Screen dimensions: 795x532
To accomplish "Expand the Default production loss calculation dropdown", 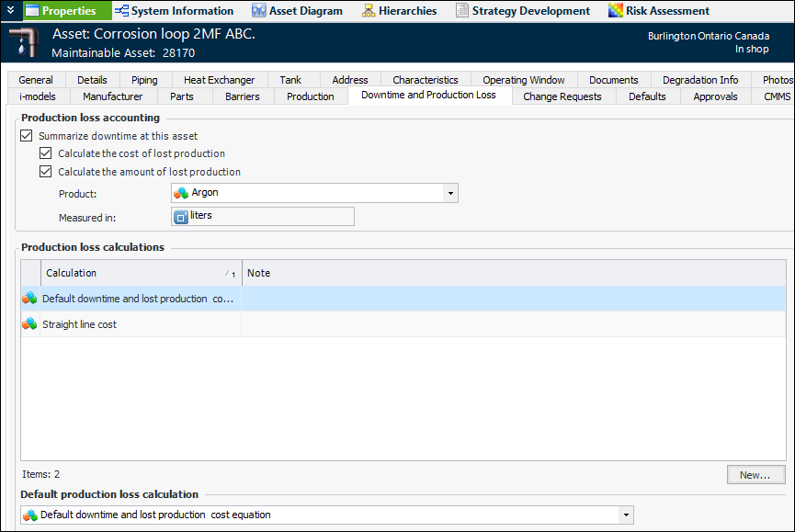I will [x=626, y=515].
